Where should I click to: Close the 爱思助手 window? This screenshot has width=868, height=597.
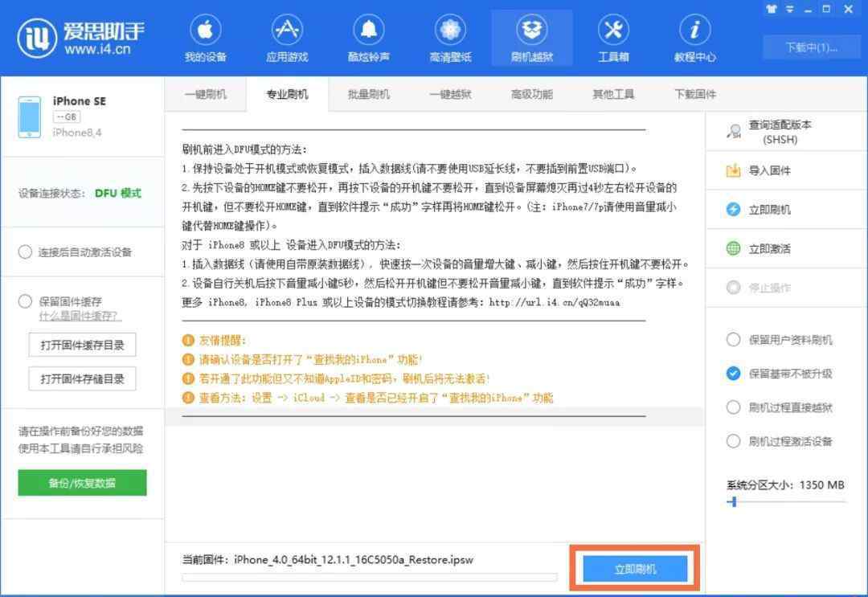(x=848, y=9)
